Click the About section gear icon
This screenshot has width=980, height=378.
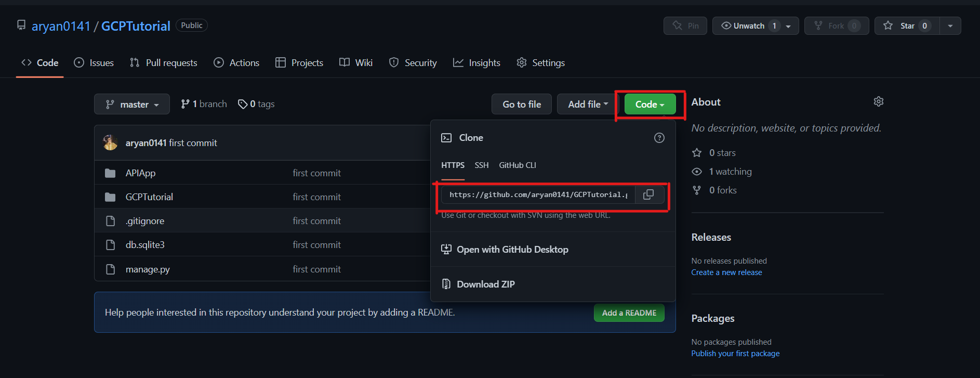879,101
